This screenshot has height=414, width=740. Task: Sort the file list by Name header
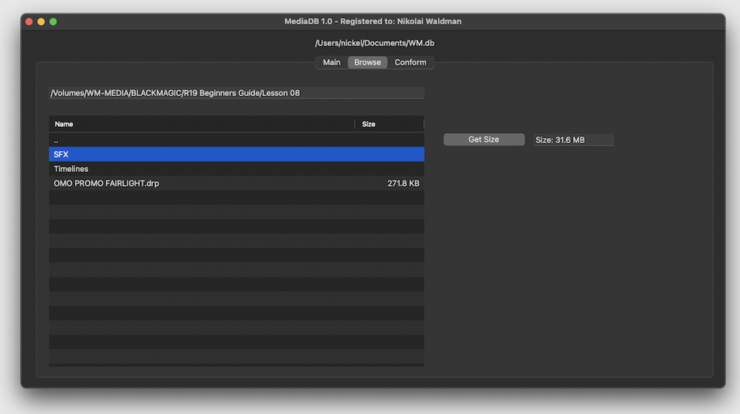tap(200, 124)
